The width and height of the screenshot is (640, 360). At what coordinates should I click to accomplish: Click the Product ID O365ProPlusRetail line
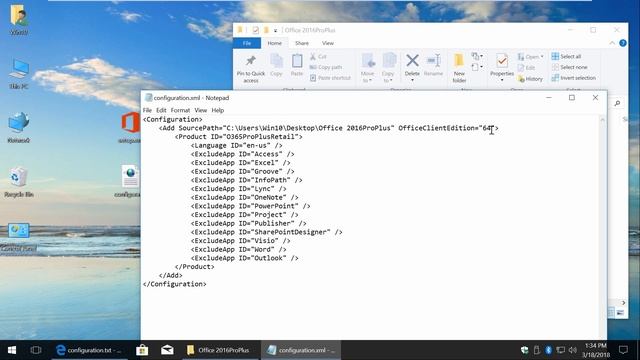click(238, 137)
